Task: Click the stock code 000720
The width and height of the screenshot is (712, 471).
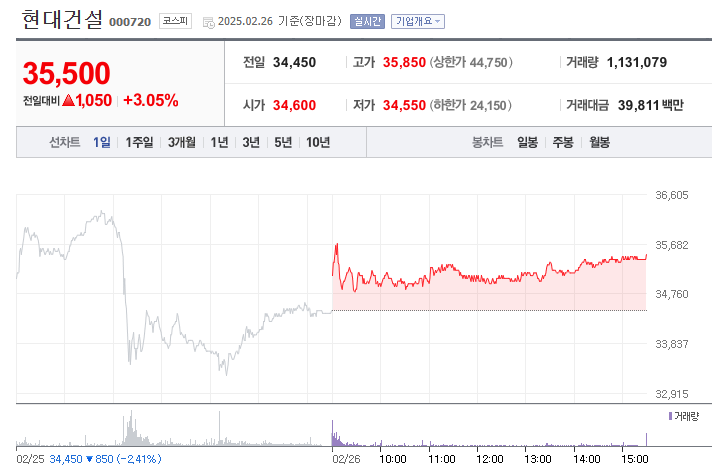Action: 130,22
